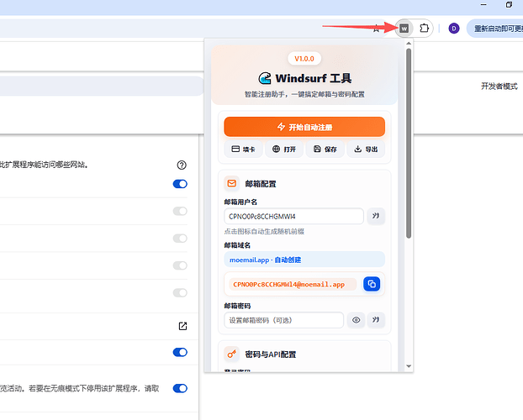Click the generated email CPNO0Pc8CCHGMWl4@moemail.app text
Viewport: 523px width, 420px height.
(289, 285)
